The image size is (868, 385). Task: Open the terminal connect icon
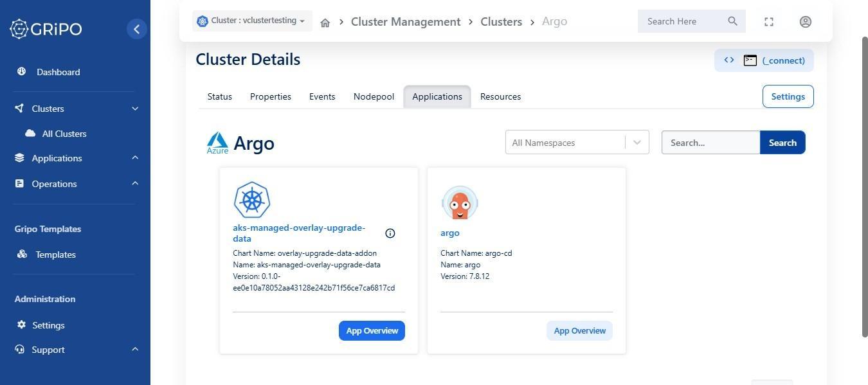(750, 60)
